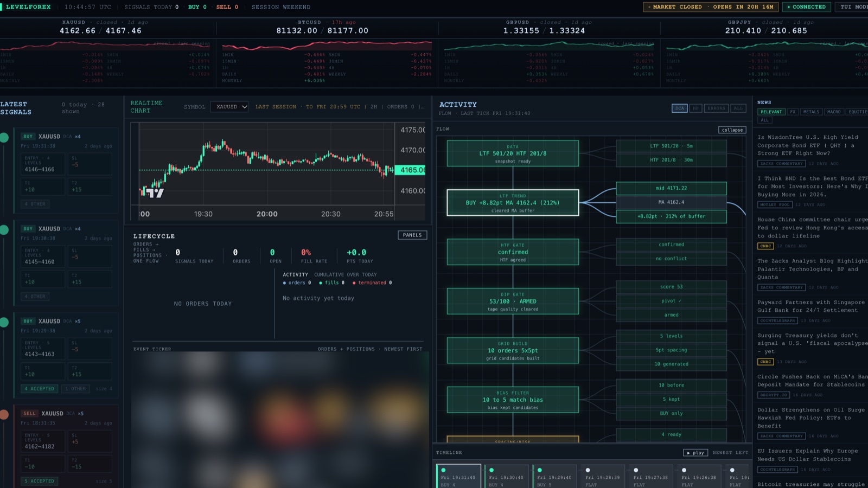Switch news to RELEVANT tab
This screenshot has height=488, width=868.
tap(771, 112)
